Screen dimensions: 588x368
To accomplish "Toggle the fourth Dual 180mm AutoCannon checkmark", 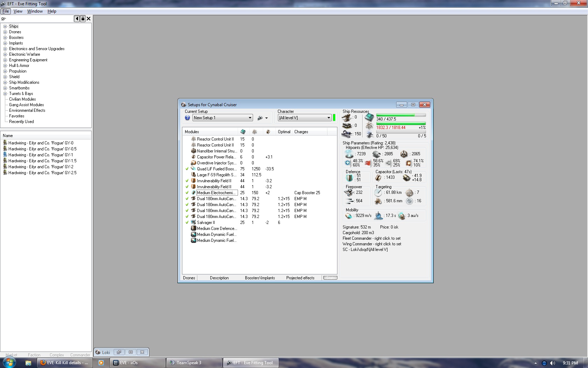I will tap(187, 217).
